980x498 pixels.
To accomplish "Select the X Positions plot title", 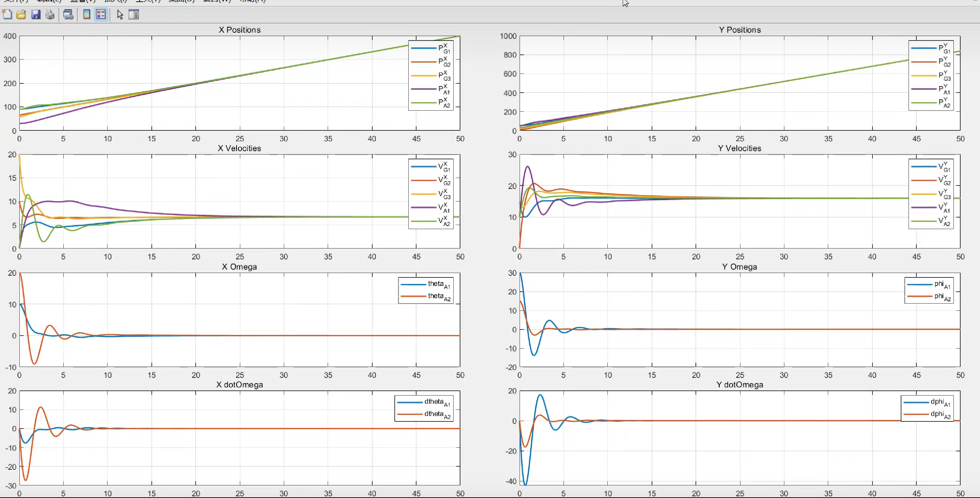I will tap(239, 30).
